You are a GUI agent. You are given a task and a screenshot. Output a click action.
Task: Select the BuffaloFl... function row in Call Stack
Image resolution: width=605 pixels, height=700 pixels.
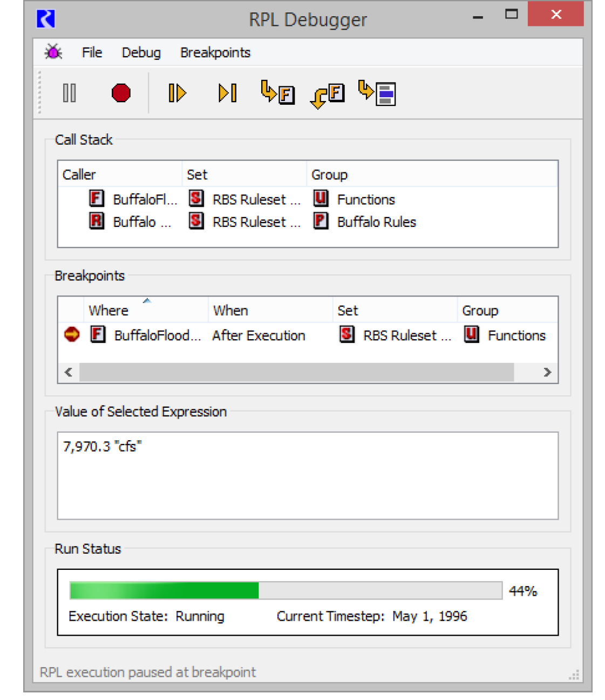click(145, 199)
